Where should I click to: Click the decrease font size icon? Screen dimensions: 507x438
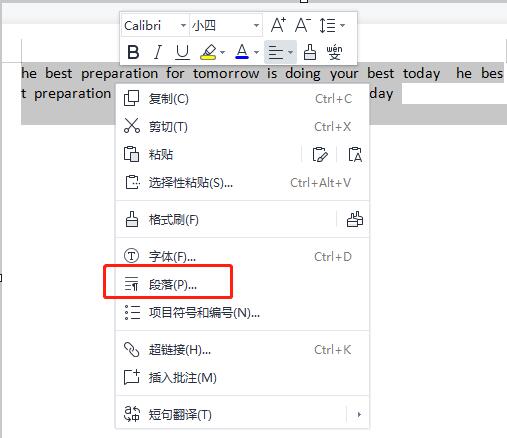point(303,25)
